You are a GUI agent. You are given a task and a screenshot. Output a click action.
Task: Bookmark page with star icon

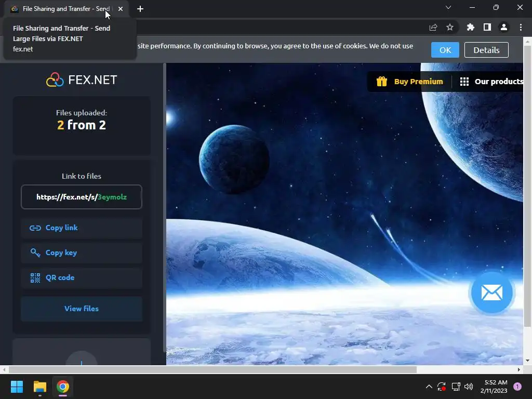[450, 27]
